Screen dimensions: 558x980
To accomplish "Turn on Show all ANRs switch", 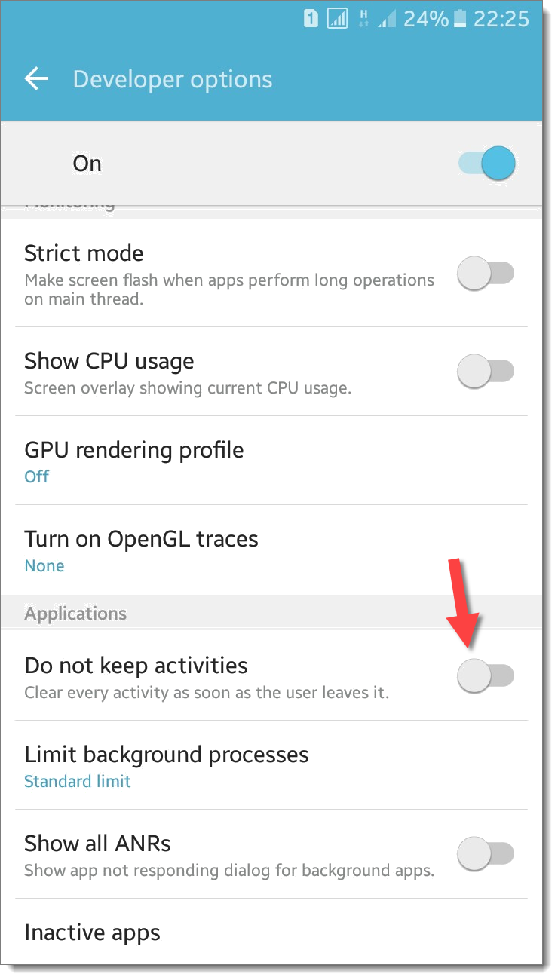I will tap(486, 854).
